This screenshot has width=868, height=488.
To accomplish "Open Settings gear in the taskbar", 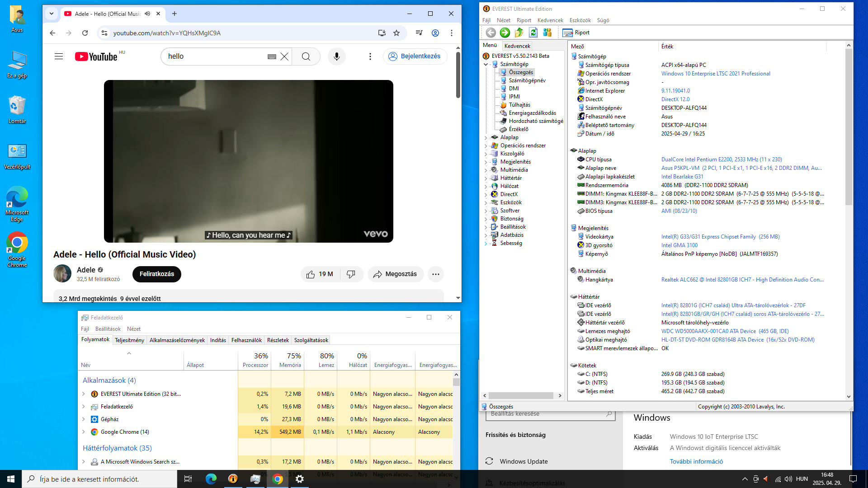I will tap(300, 479).
